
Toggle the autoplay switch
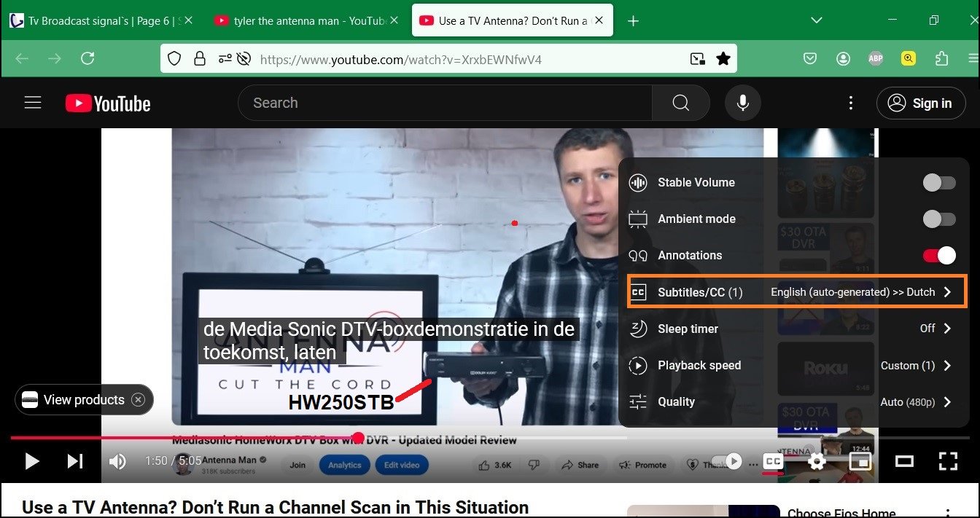(x=727, y=461)
